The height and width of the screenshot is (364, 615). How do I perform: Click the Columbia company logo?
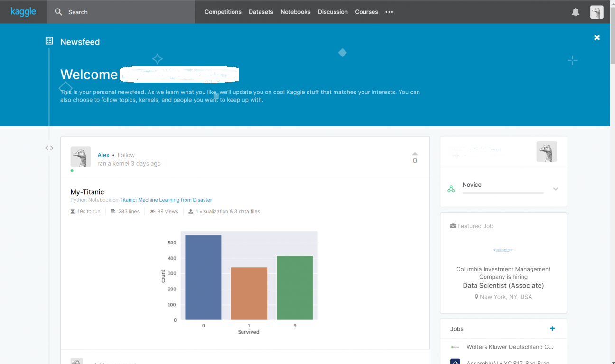[x=503, y=250]
